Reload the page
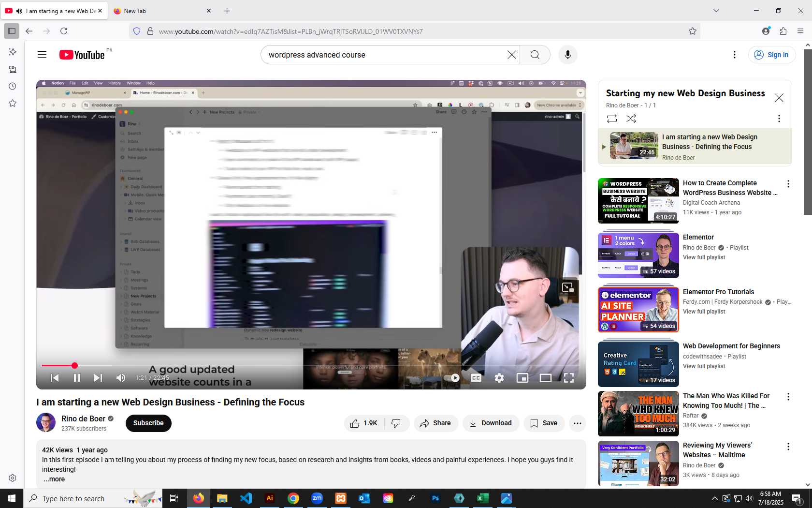 pyautogui.click(x=64, y=31)
